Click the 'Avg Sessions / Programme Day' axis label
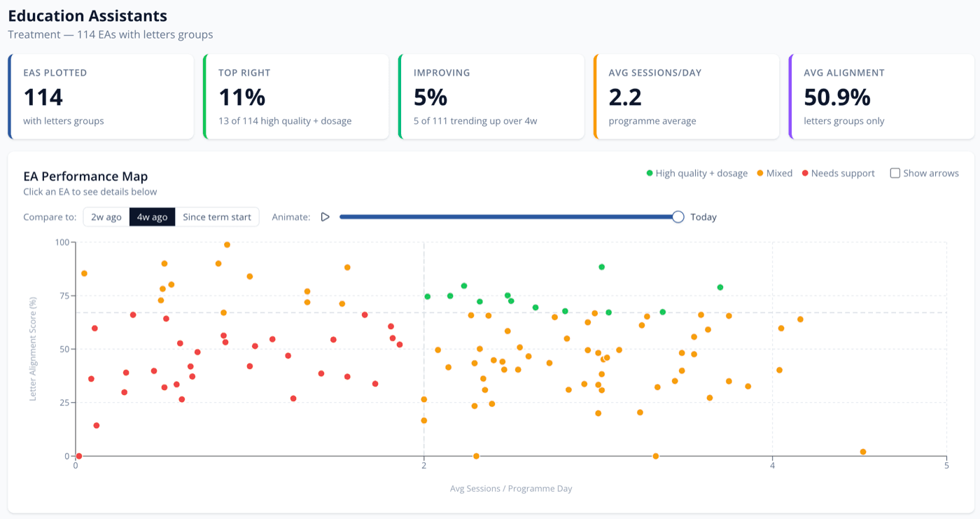The image size is (980, 519). (511, 489)
